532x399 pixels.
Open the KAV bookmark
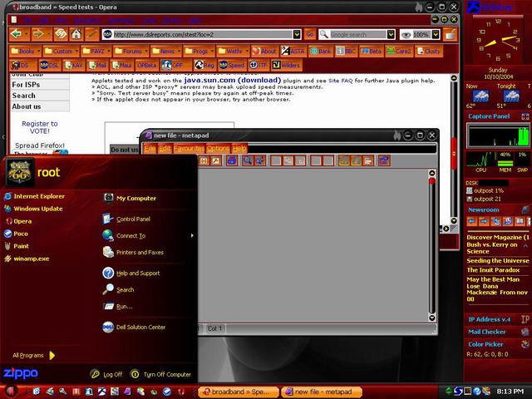74,65
